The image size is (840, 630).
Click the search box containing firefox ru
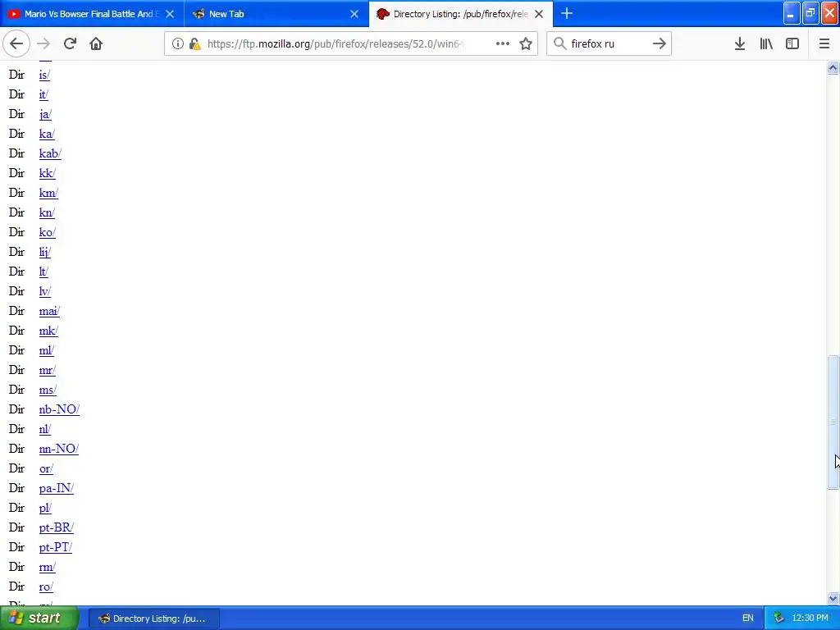(x=608, y=43)
